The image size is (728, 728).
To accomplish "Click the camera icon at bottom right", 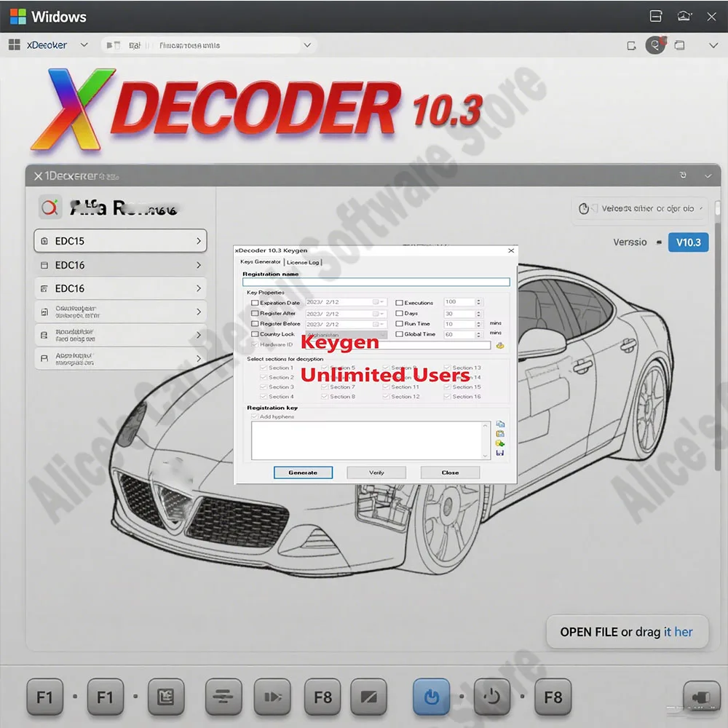I will point(701,697).
